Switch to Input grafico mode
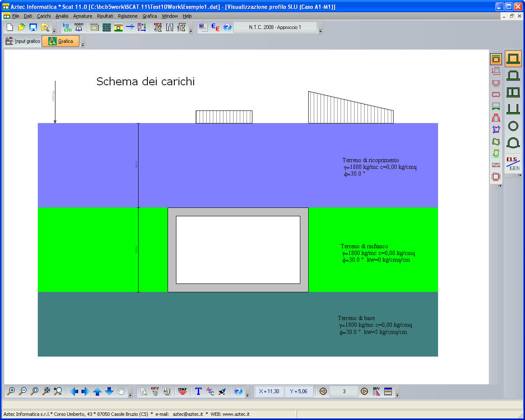The image size is (525, 420). (23, 41)
